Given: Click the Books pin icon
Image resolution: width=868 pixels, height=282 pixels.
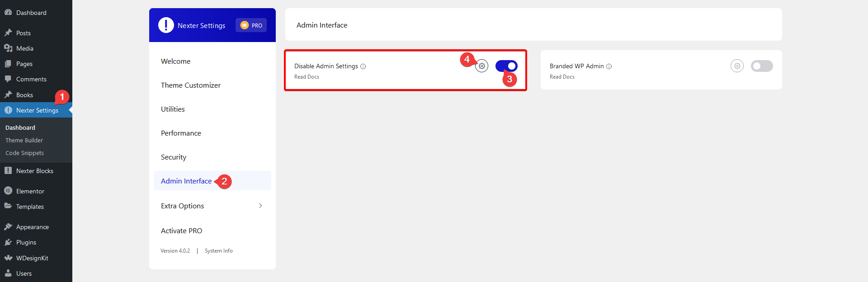Looking at the screenshot, I should coord(8,94).
